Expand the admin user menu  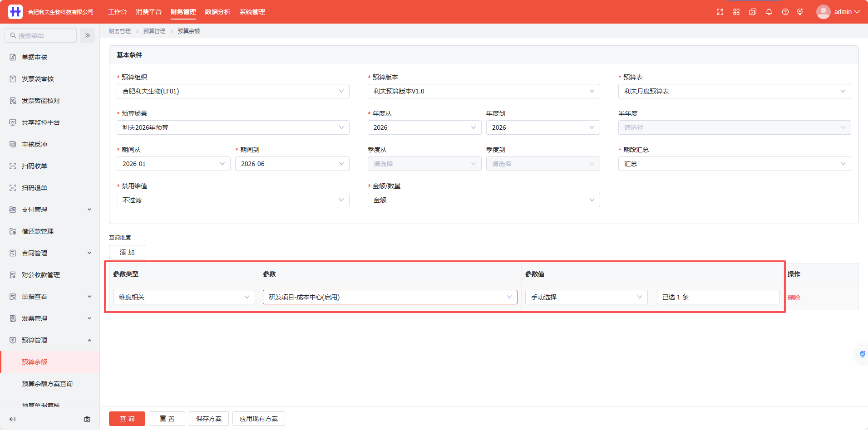838,12
